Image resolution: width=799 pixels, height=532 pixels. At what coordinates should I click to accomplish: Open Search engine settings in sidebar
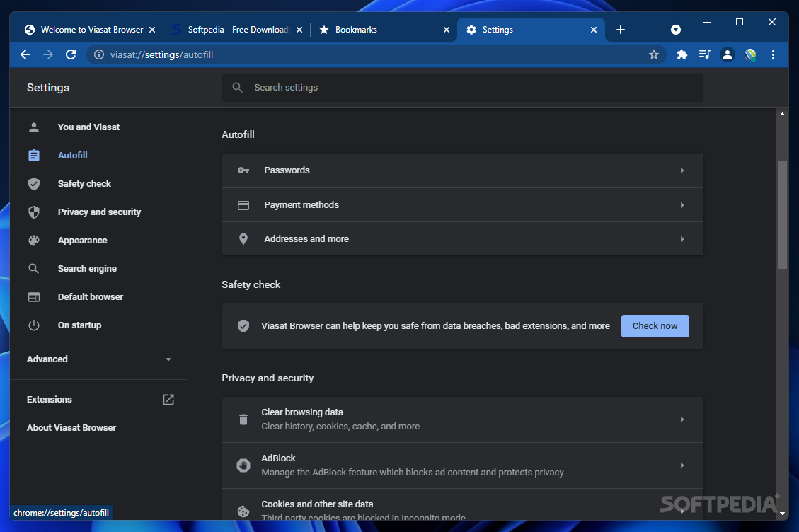pyautogui.click(x=87, y=269)
